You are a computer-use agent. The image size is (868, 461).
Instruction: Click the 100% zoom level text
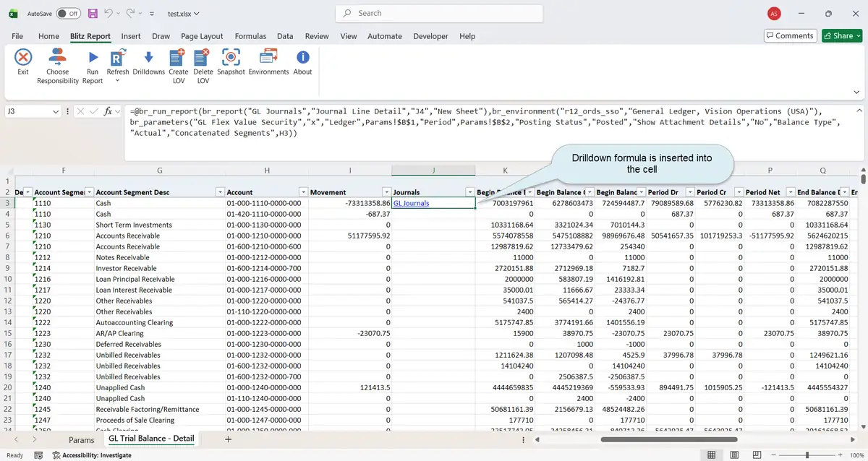tap(856, 455)
